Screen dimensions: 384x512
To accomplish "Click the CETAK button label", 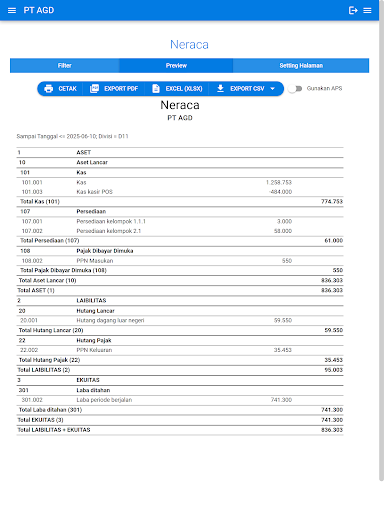I will (x=68, y=89).
